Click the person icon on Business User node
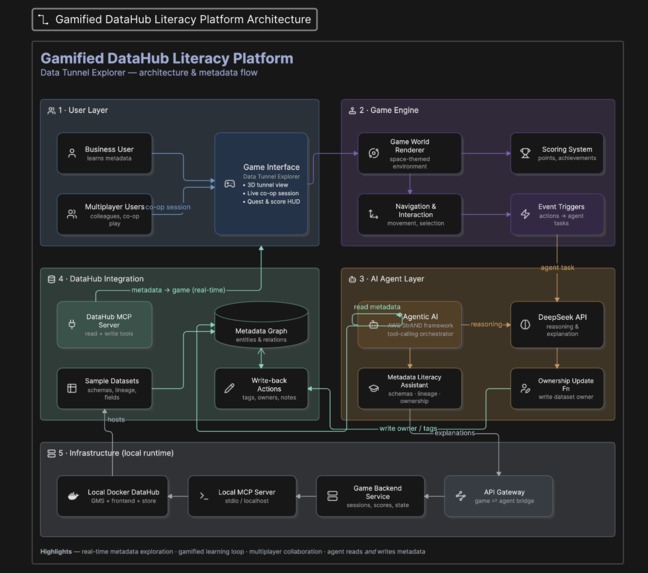 (72, 153)
